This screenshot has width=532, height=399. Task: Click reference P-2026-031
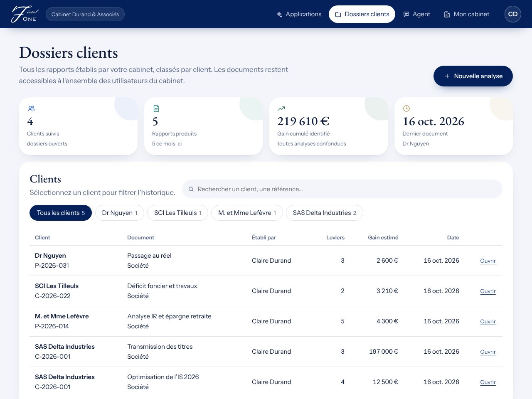point(52,266)
